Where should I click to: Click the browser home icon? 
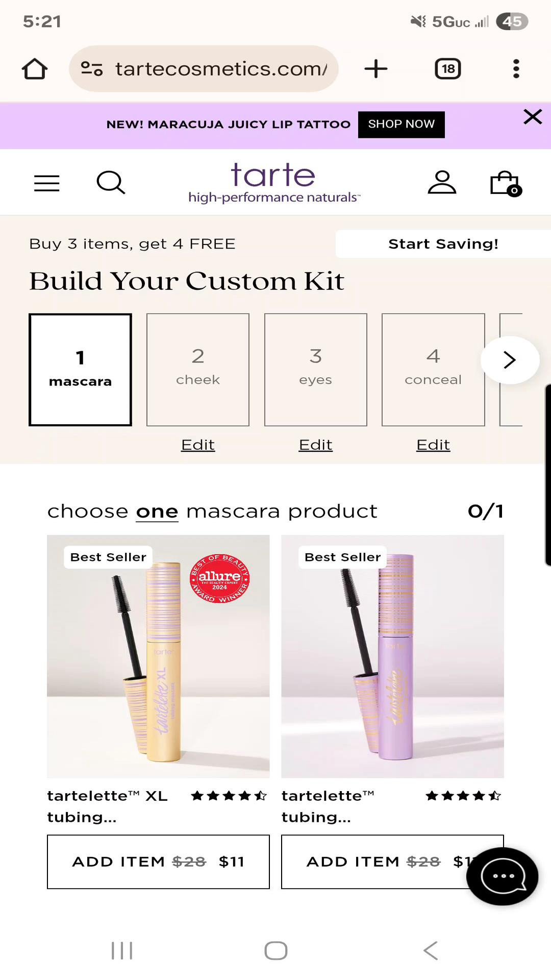(34, 68)
